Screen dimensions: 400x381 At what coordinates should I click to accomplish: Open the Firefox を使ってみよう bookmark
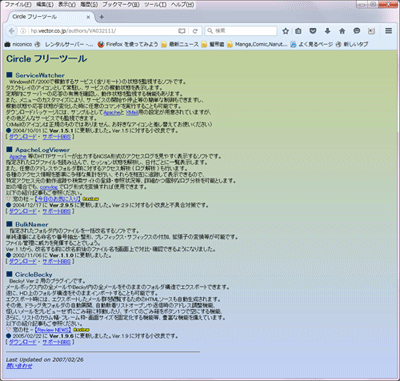pos(128,44)
